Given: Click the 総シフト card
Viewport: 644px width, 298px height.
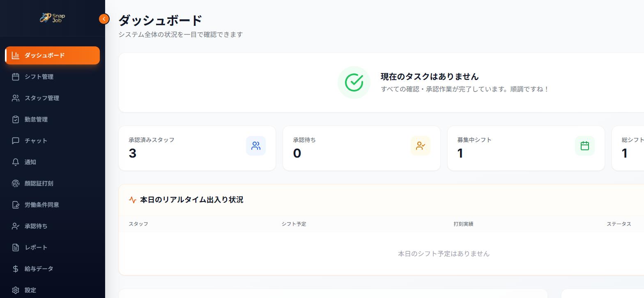Looking at the screenshot, I should pos(628,148).
